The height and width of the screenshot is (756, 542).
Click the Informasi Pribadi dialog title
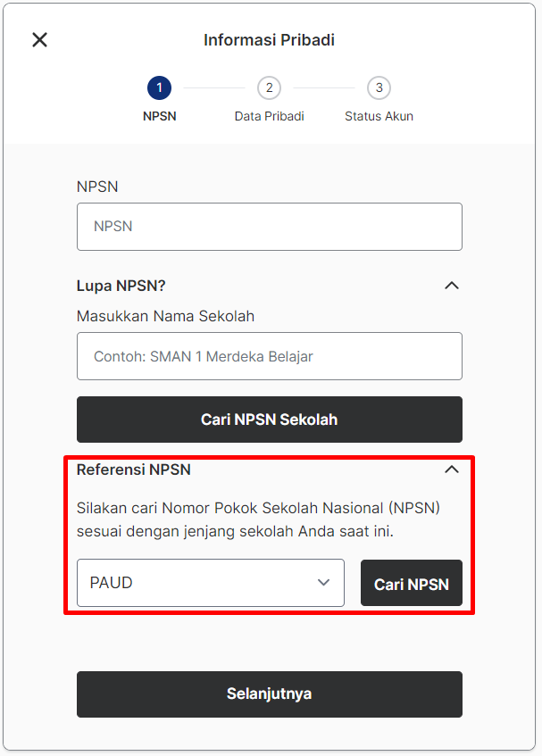pyautogui.click(x=269, y=40)
